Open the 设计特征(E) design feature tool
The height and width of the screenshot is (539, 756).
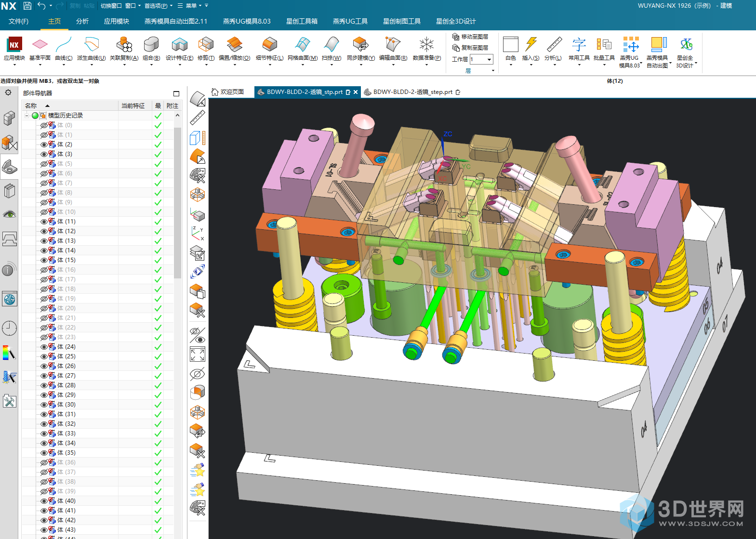tap(179, 44)
